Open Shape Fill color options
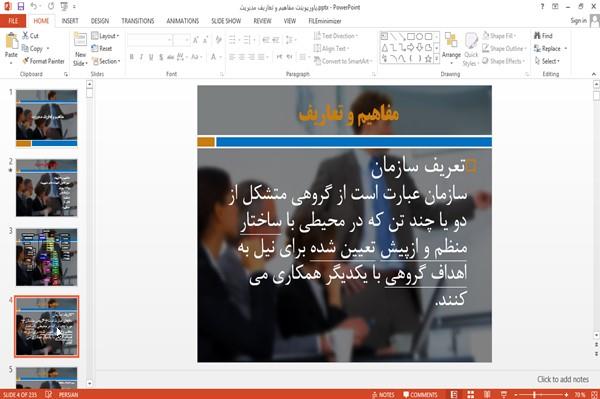The image size is (600, 399). tap(499, 36)
